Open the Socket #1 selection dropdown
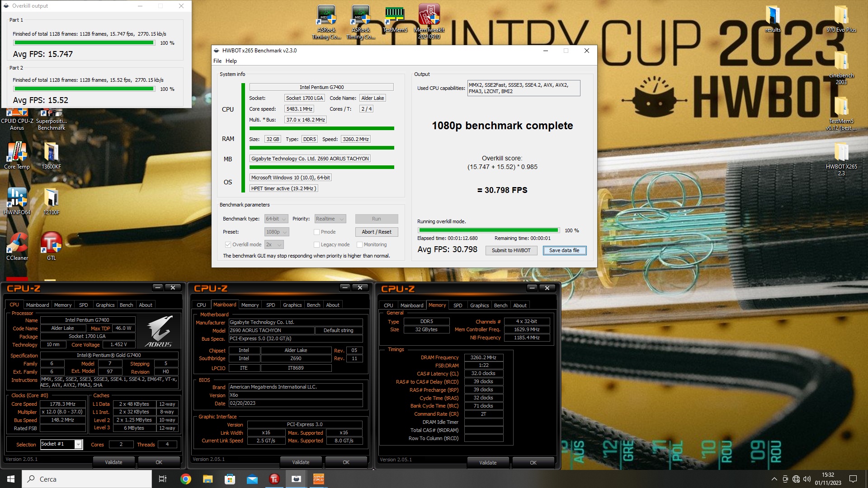Viewport: 868px width, 488px height. (61, 444)
